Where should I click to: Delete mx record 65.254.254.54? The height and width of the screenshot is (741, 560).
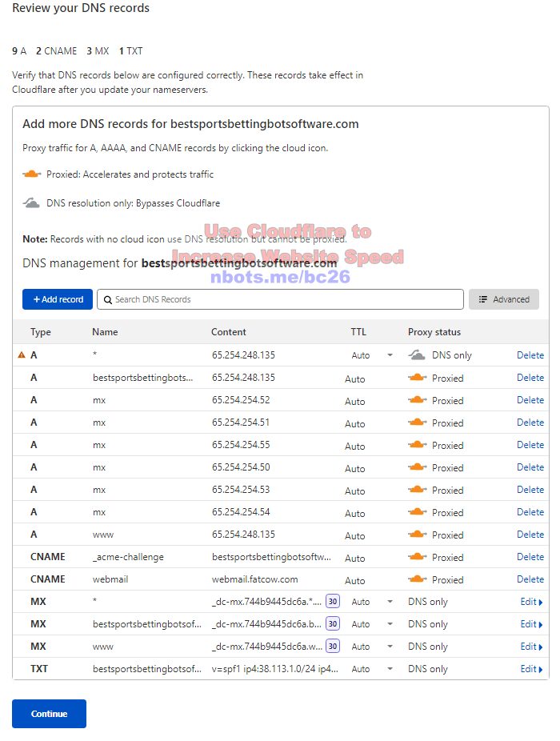point(530,512)
